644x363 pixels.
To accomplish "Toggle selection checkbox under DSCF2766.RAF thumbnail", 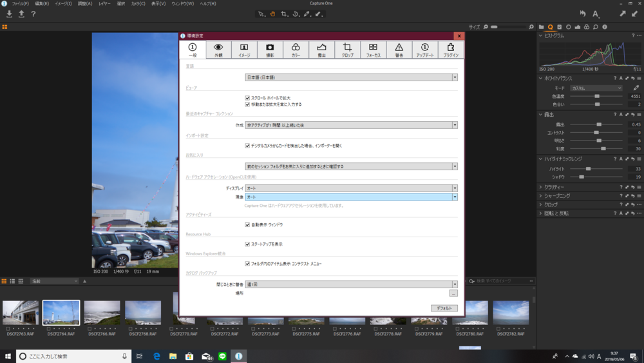I will 90,329.
